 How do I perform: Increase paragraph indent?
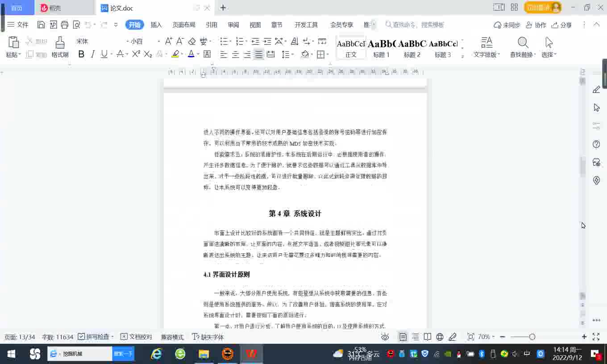[267, 41]
